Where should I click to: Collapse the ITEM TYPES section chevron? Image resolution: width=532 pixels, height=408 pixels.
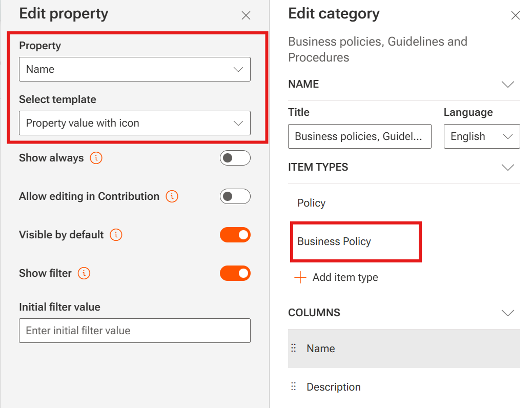(507, 167)
